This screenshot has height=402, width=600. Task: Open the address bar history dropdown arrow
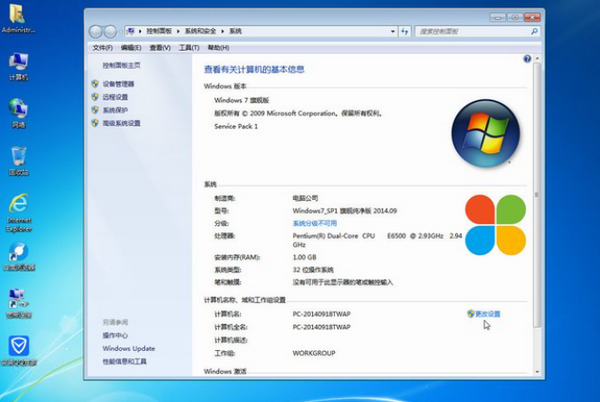393,31
